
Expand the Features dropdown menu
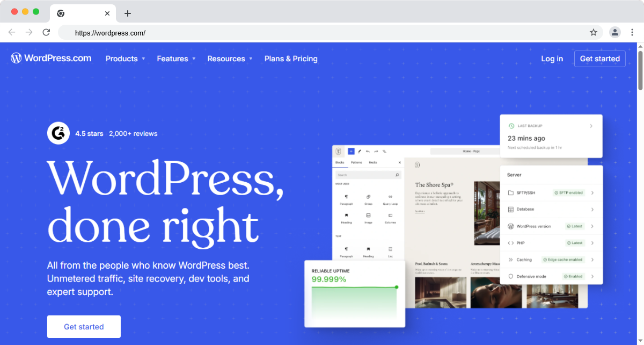[x=176, y=59]
